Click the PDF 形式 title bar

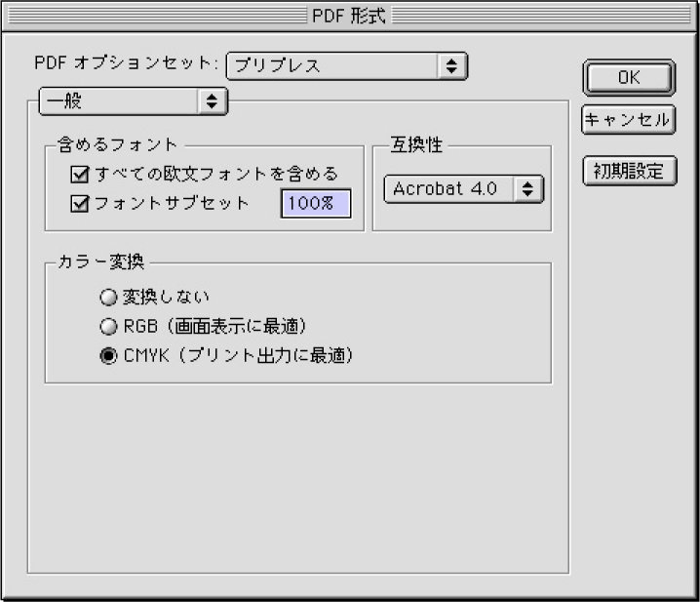click(x=350, y=16)
